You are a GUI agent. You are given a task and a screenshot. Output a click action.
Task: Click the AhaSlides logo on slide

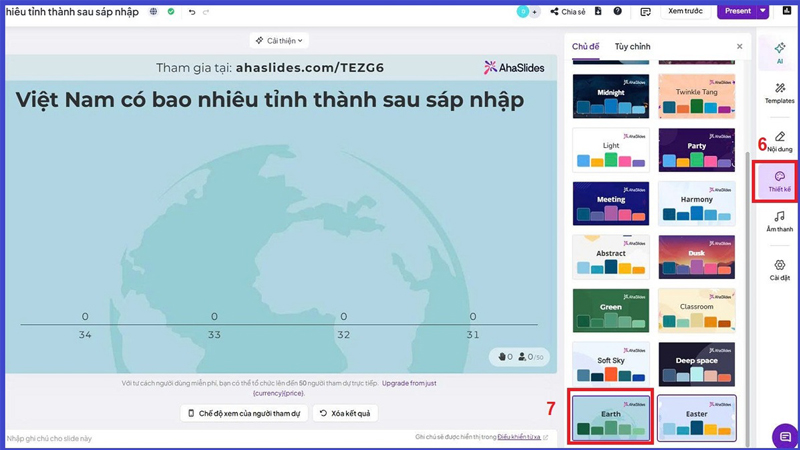tap(514, 67)
